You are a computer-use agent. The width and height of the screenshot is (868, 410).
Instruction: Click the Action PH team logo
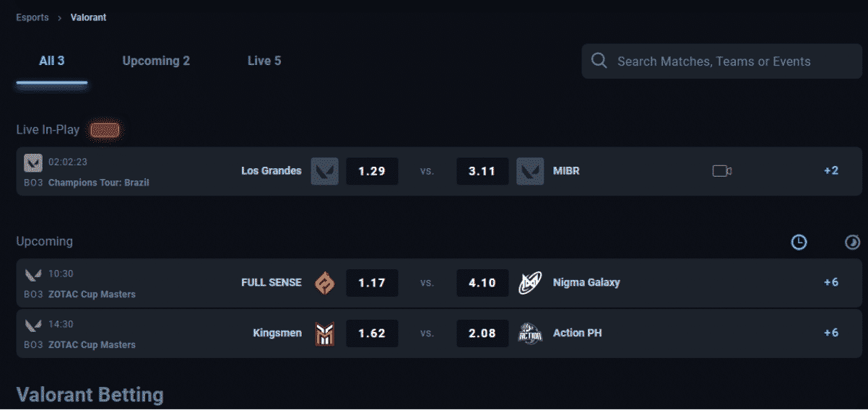pos(530,333)
